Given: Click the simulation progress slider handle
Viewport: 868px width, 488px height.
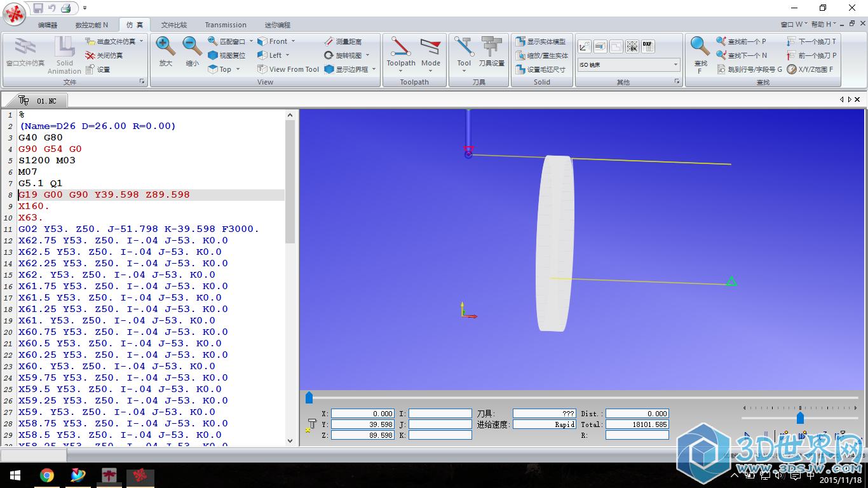Looking at the screenshot, I should (x=309, y=398).
